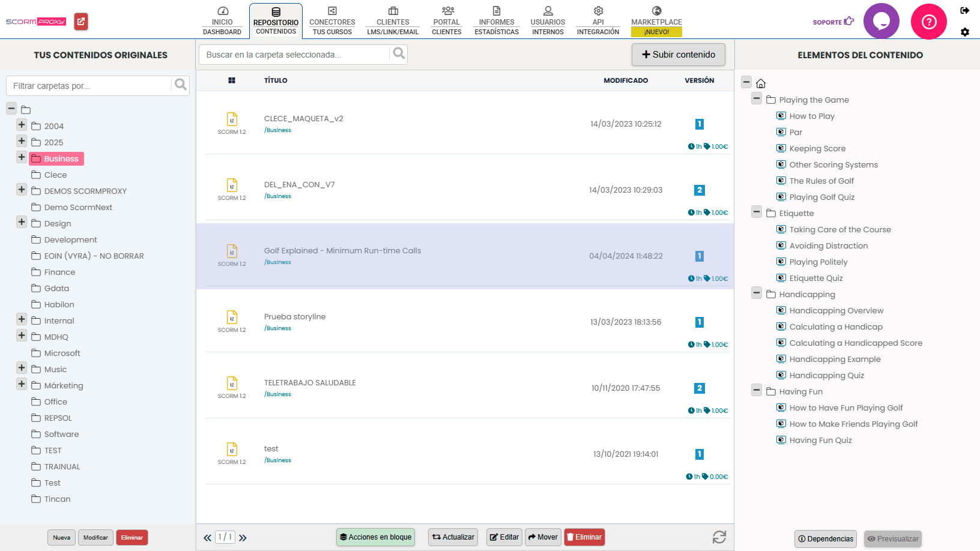Open the Informes Estadísticas tab
This screenshot has width=980, height=551.
pyautogui.click(x=497, y=21)
